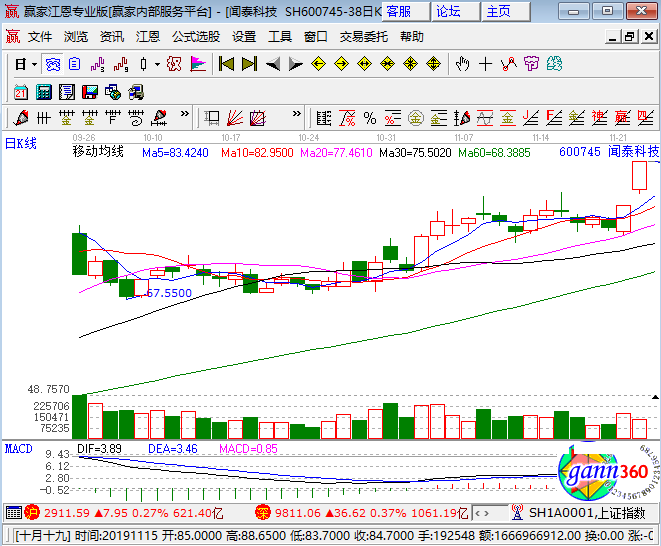Click the F time-line tool icon

coord(113,118)
